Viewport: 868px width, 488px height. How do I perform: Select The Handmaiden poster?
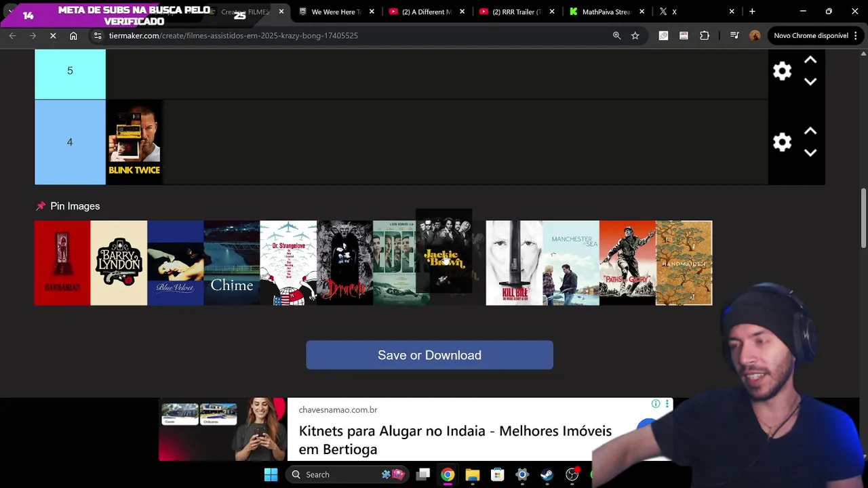(x=684, y=263)
